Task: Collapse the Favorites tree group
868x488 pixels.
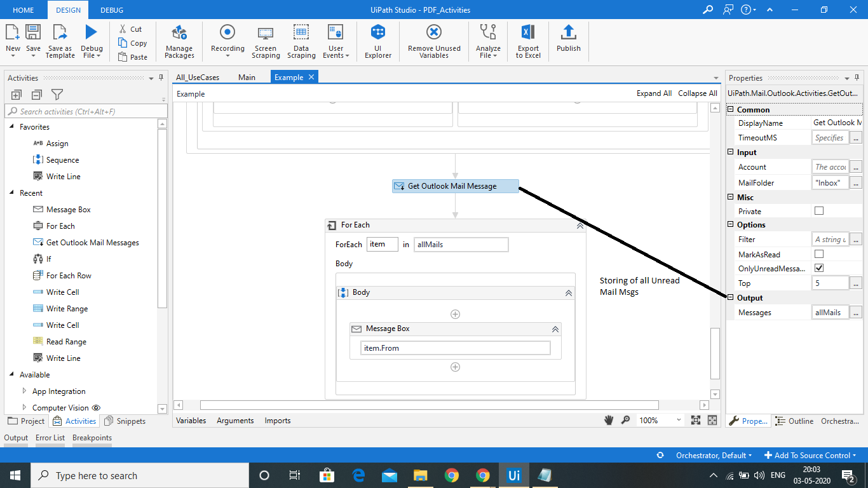Action: click(12, 126)
